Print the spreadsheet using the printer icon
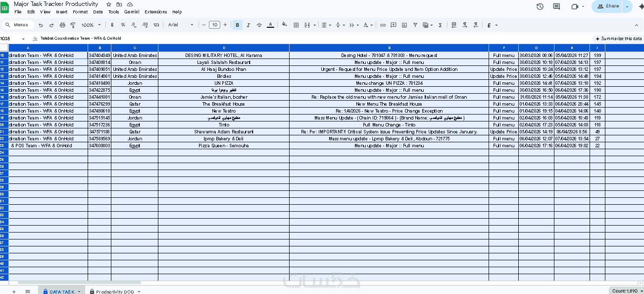 pyautogui.click(x=62, y=25)
